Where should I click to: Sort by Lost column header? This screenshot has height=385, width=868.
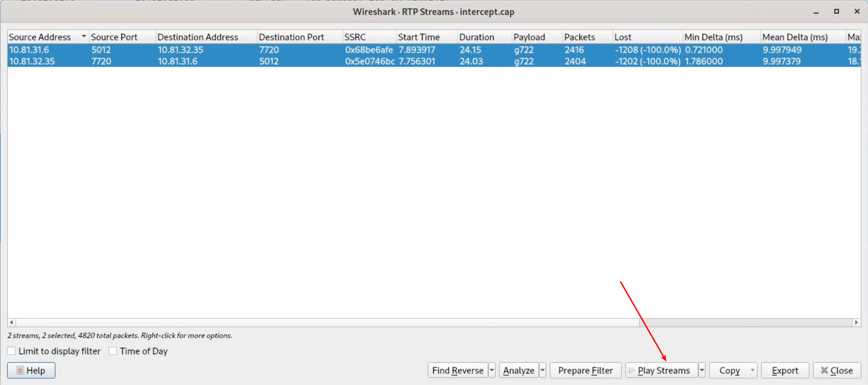(x=648, y=37)
